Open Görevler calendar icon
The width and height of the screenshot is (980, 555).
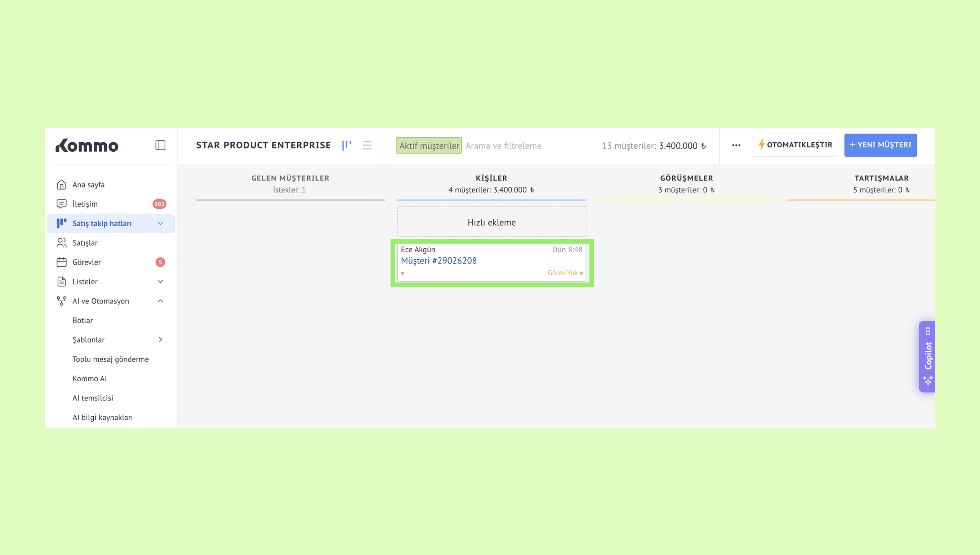pos(61,262)
